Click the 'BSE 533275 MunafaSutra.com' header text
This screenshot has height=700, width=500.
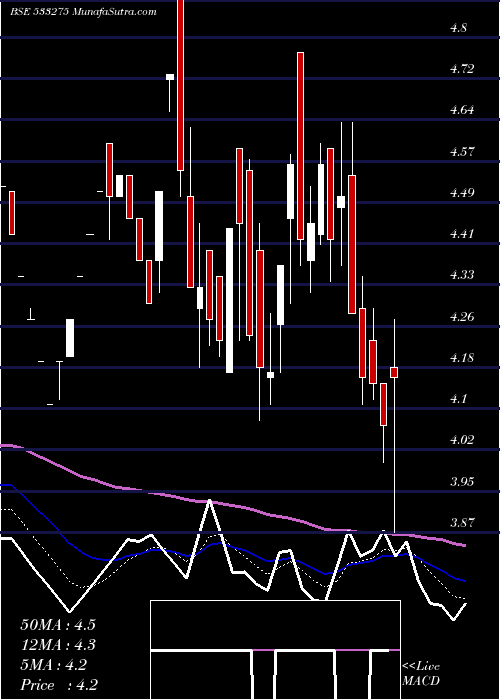coord(83,12)
